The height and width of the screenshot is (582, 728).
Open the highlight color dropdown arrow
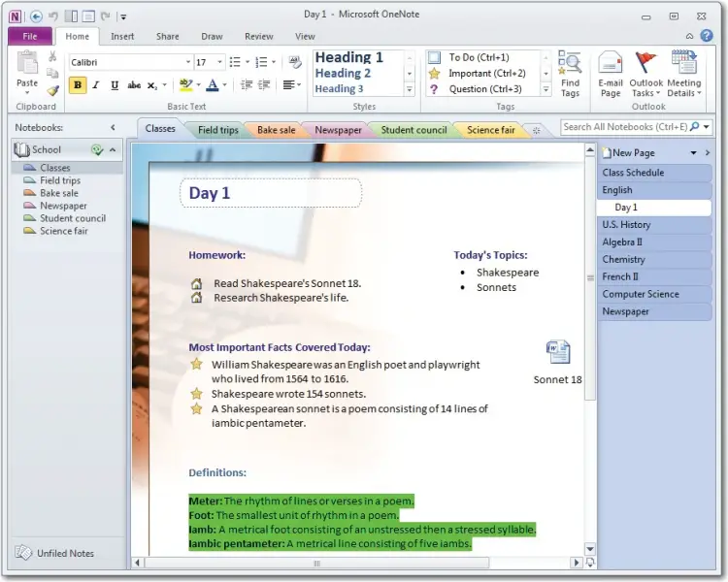point(199,85)
